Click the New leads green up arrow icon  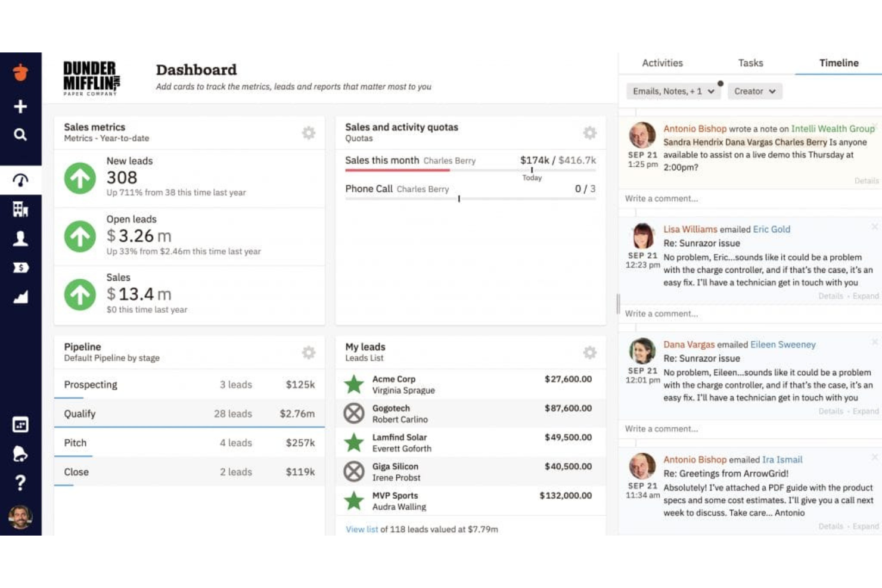pos(80,178)
